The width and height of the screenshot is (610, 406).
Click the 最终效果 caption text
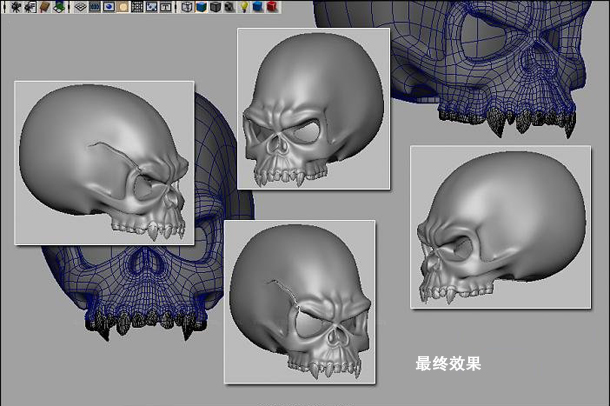(448, 364)
